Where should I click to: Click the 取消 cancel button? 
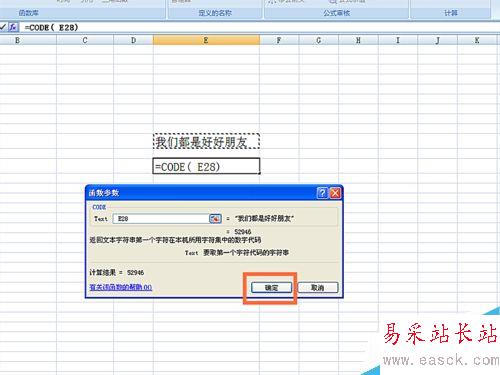point(318,288)
